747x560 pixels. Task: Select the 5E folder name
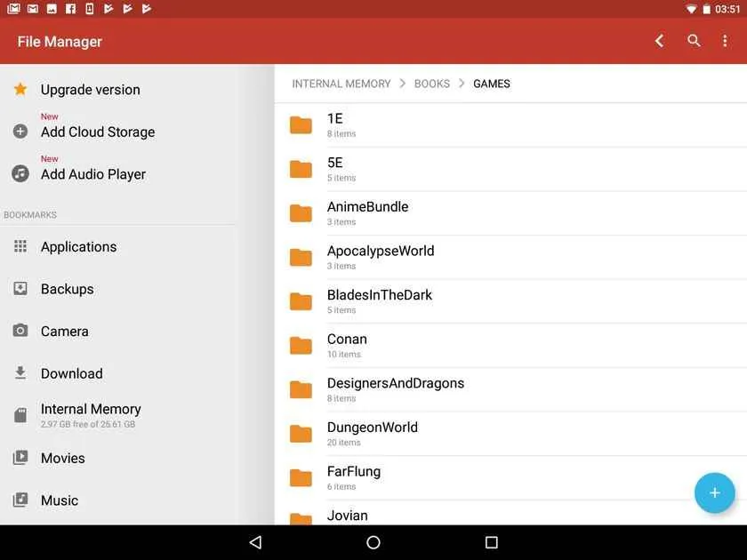pyautogui.click(x=335, y=163)
